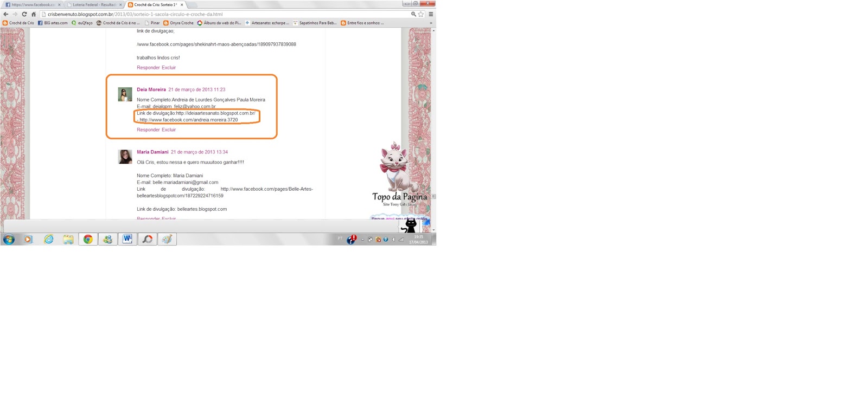Open the 21 de março de 2013 13:34 timestamp
This screenshot has height=394, width=868.
199,152
